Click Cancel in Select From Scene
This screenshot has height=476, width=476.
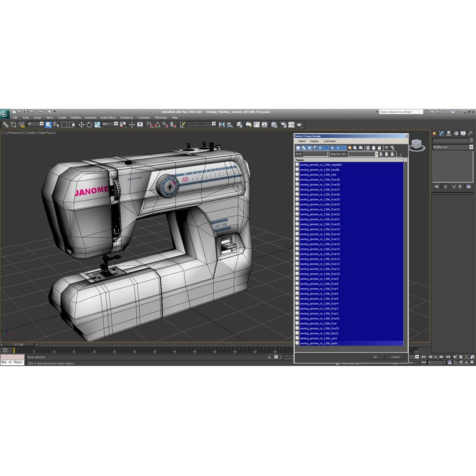pos(395,357)
